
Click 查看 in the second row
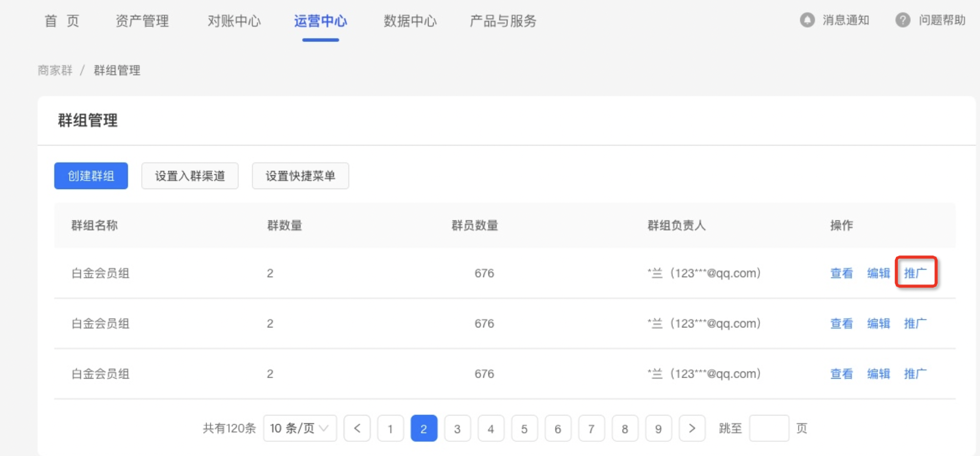tap(841, 323)
